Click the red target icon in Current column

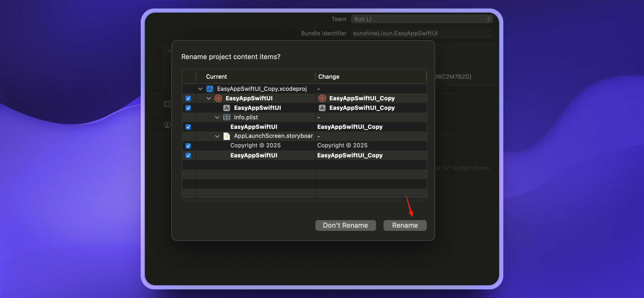coord(218,98)
